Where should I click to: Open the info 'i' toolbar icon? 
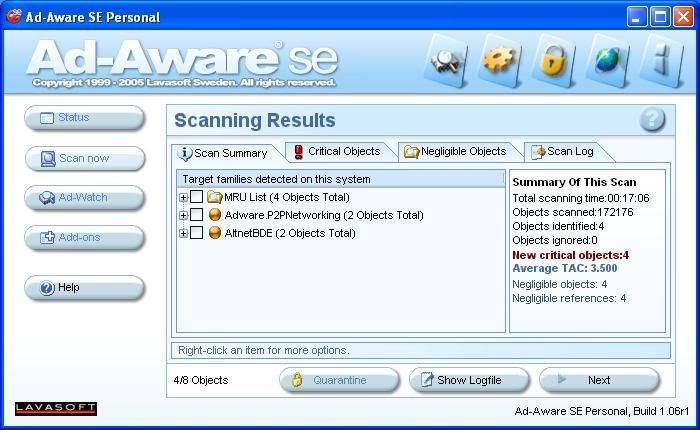point(662,62)
